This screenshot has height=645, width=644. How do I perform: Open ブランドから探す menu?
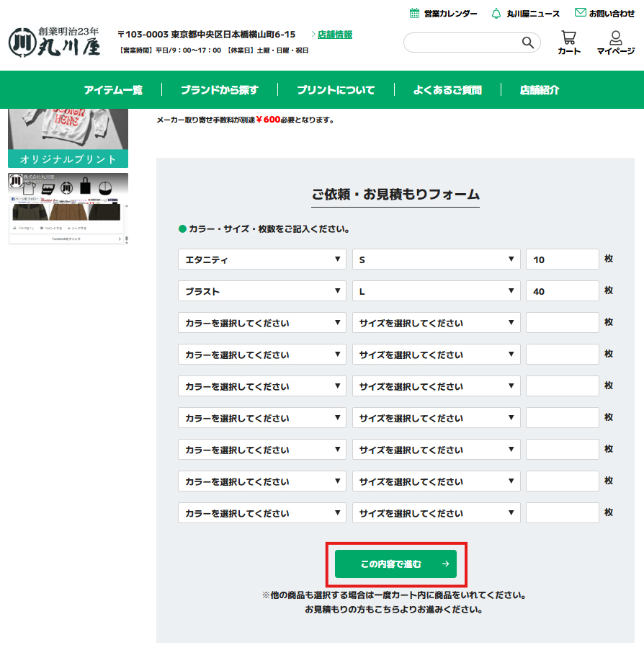pyautogui.click(x=220, y=89)
